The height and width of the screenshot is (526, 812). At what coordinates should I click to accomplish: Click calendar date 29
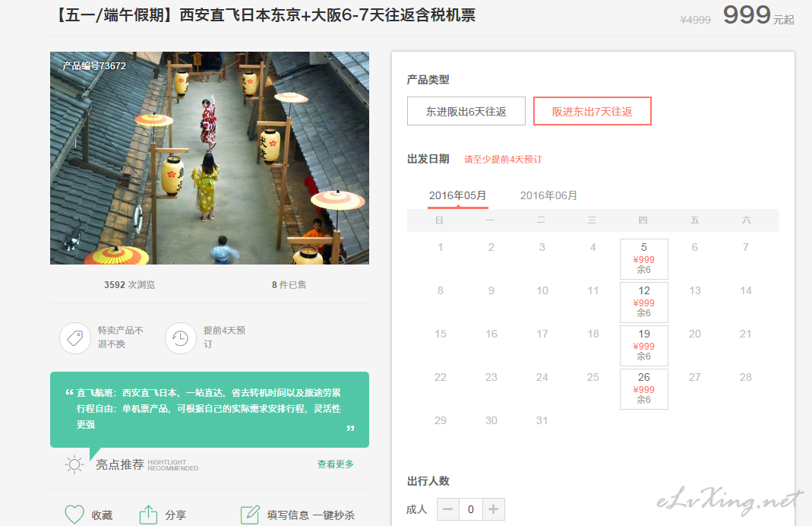tap(440, 420)
